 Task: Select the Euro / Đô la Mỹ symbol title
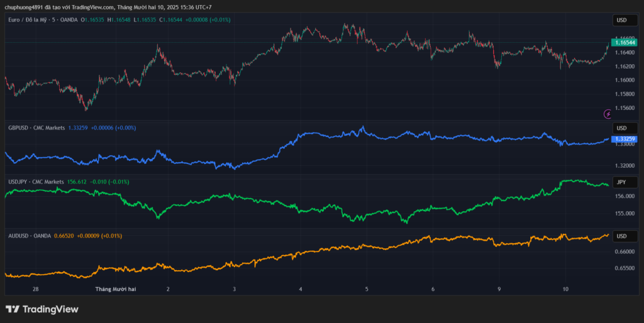[35, 20]
